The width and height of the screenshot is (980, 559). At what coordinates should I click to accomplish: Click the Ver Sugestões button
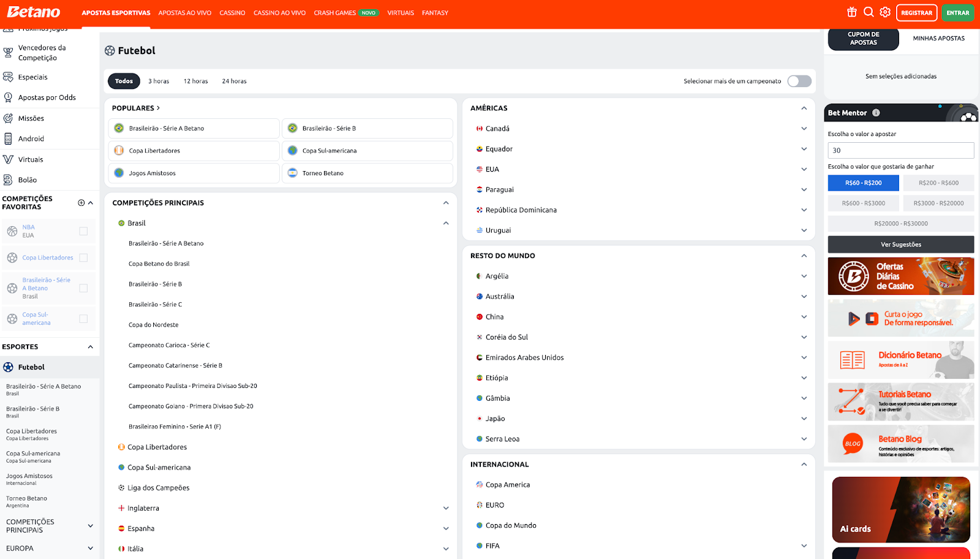tap(901, 245)
